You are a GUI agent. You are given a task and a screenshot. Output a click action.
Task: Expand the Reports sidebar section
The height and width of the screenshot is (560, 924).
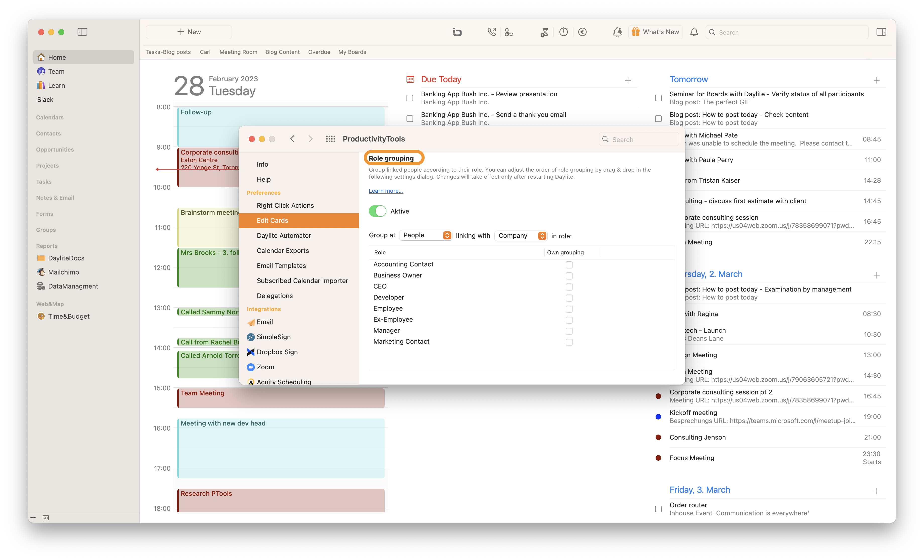click(x=47, y=246)
